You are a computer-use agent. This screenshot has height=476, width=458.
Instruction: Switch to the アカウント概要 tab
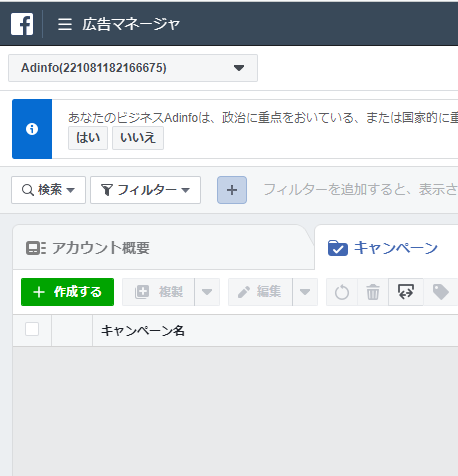(x=163, y=248)
